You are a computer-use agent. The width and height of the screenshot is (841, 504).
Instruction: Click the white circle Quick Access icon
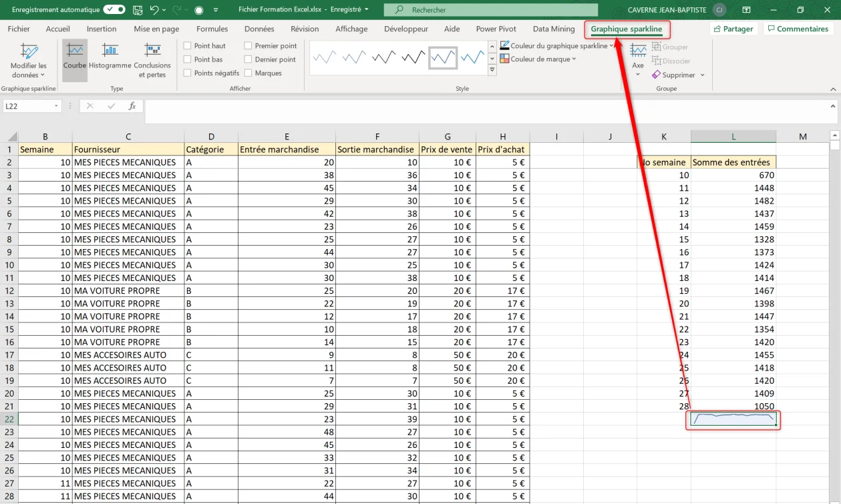coord(198,10)
